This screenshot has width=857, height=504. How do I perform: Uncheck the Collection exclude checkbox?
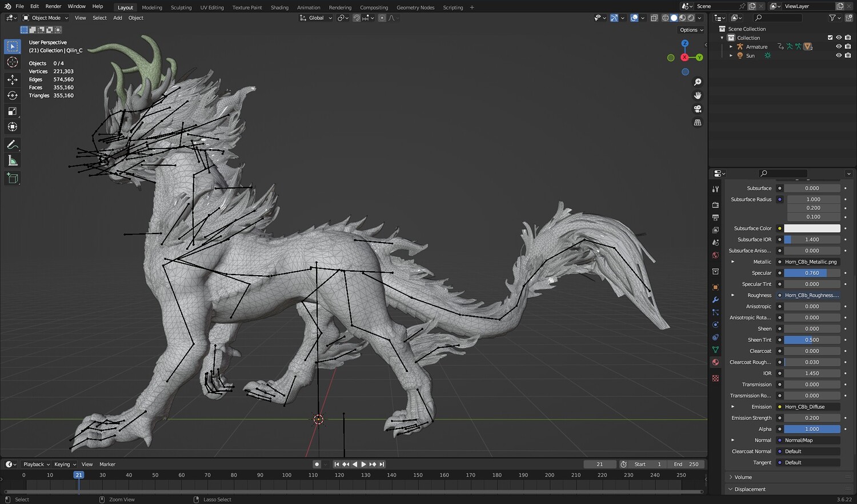[x=830, y=38]
